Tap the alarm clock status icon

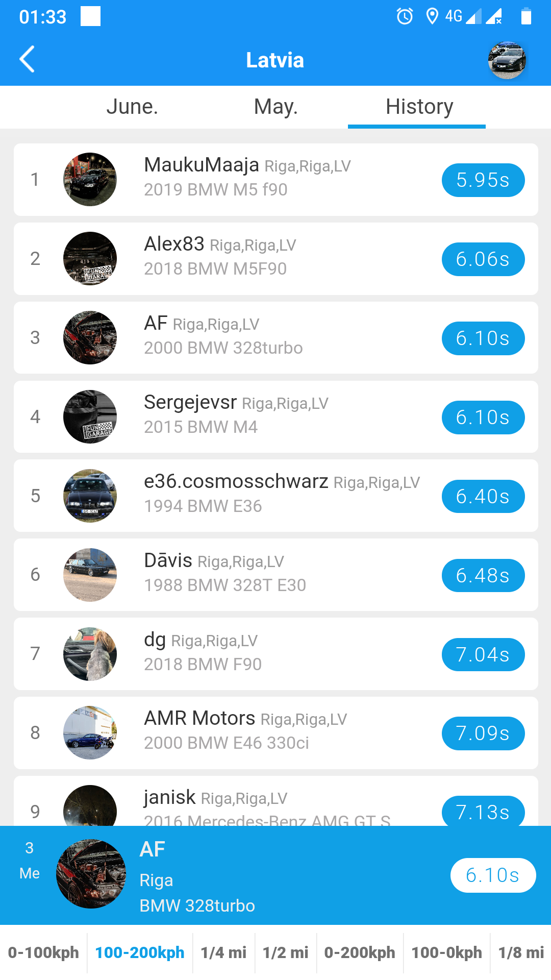point(405,16)
